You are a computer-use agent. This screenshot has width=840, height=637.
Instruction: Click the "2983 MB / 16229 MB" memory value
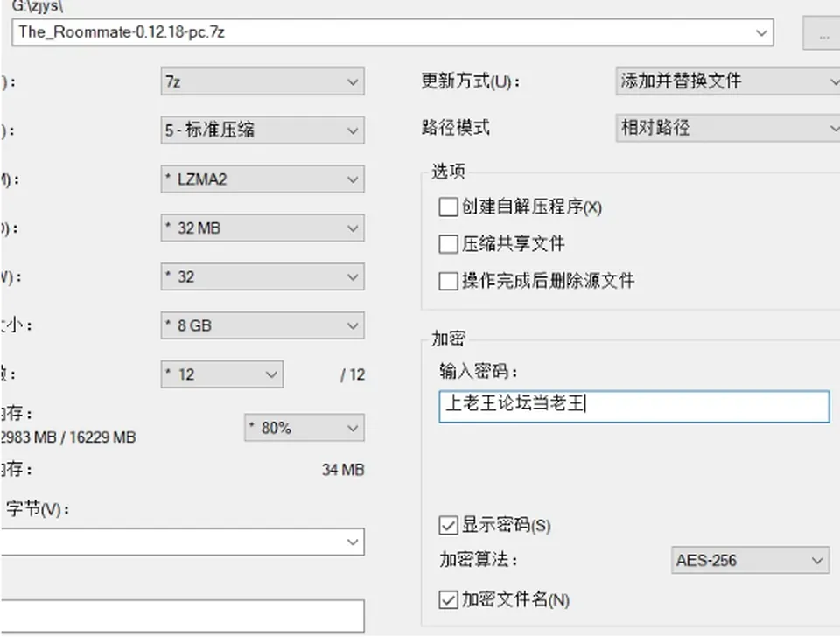tap(68, 437)
